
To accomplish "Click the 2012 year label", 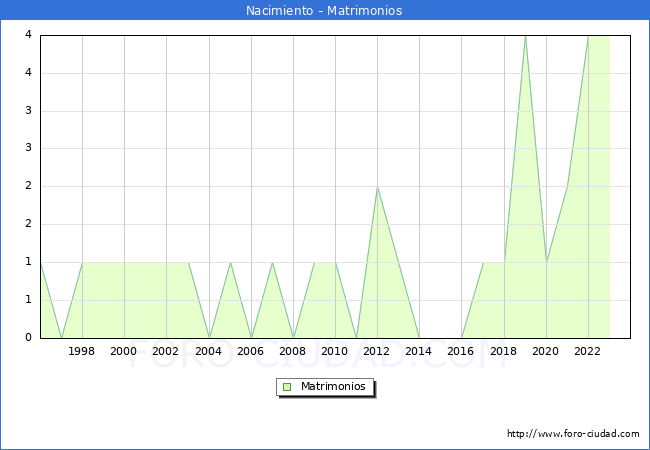I will pos(376,351).
